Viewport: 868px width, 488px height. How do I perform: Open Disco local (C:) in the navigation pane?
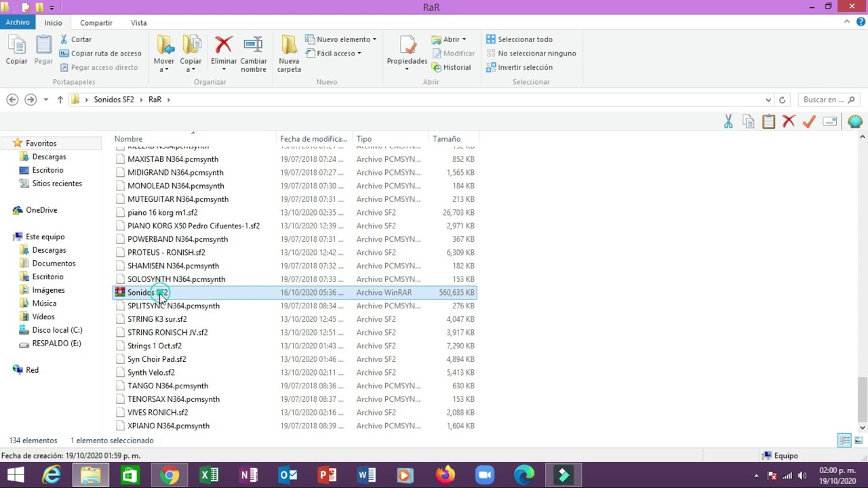(x=57, y=330)
